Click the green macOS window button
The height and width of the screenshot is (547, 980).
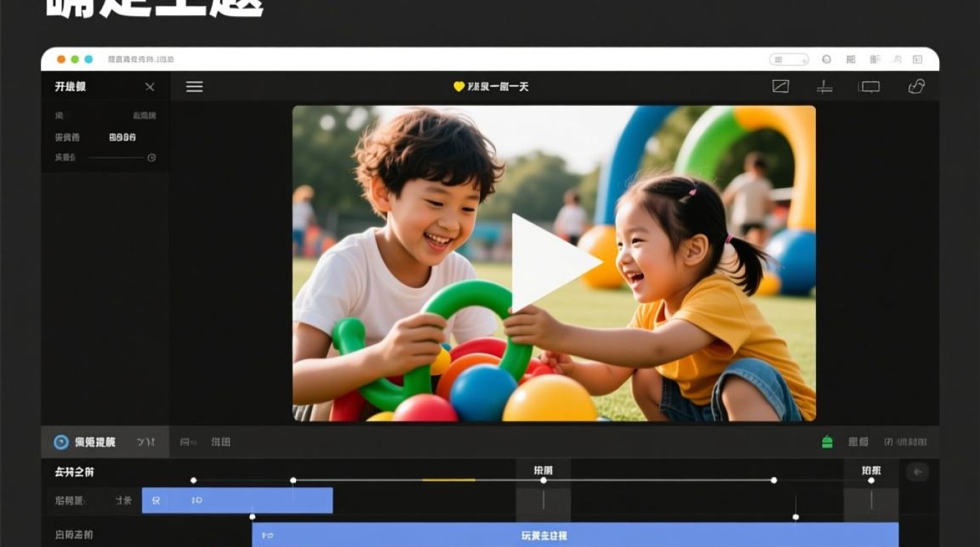pyautogui.click(x=75, y=60)
